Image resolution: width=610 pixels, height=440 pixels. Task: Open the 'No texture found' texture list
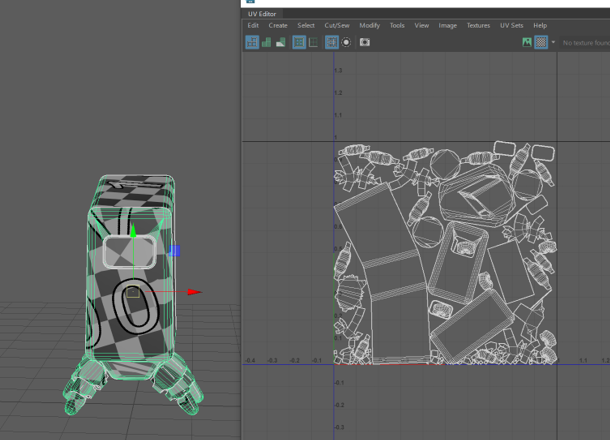click(x=585, y=43)
